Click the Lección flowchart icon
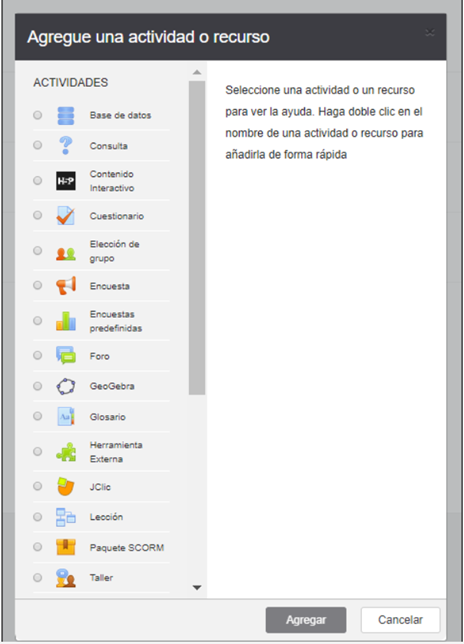Image resolution: width=464 pixels, height=644 pixels. click(66, 517)
